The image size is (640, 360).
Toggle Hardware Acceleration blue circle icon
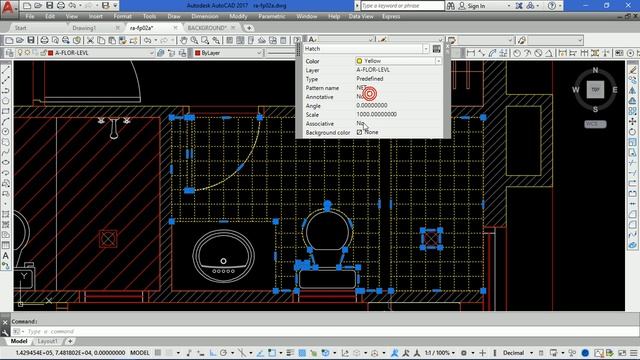(585, 353)
